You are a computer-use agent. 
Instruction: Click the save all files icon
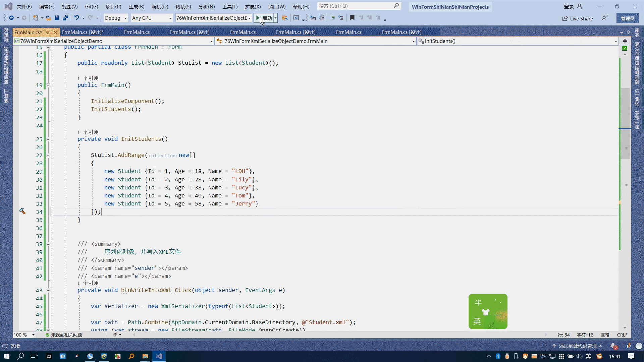tap(65, 18)
